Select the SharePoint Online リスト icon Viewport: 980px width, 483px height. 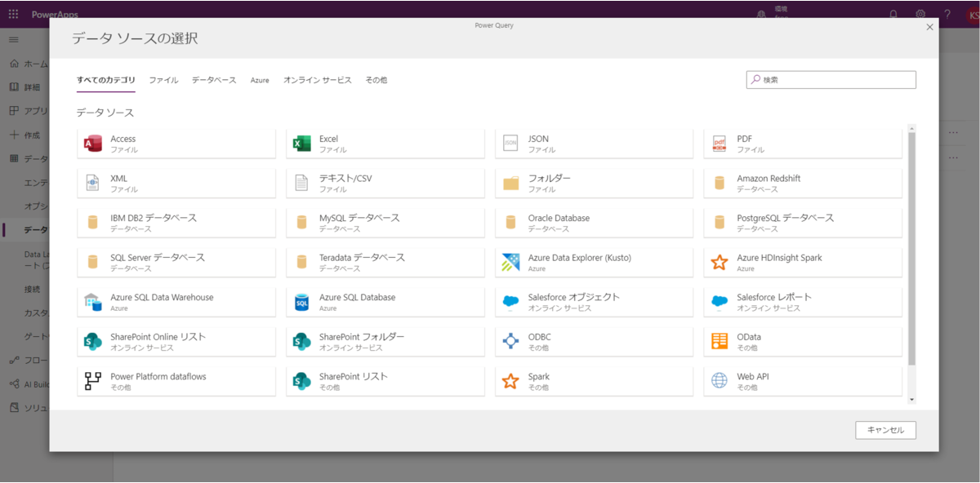(x=93, y=341)
